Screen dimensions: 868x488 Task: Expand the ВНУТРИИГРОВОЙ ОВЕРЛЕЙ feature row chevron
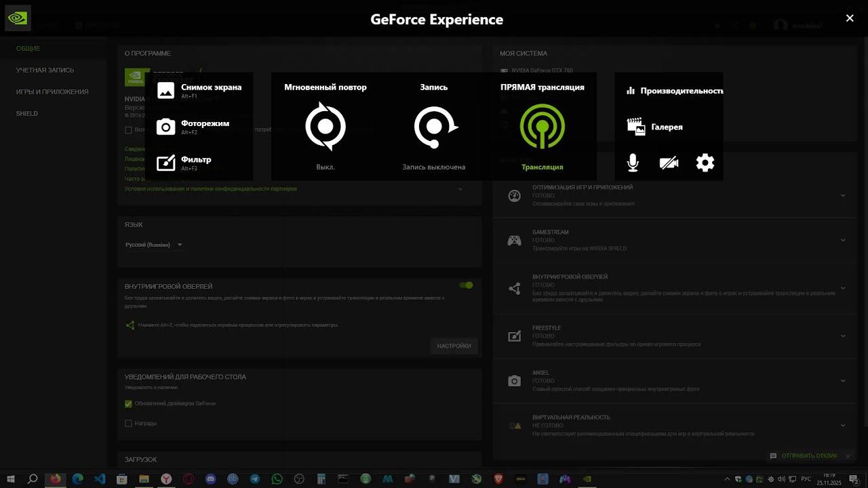843,288
